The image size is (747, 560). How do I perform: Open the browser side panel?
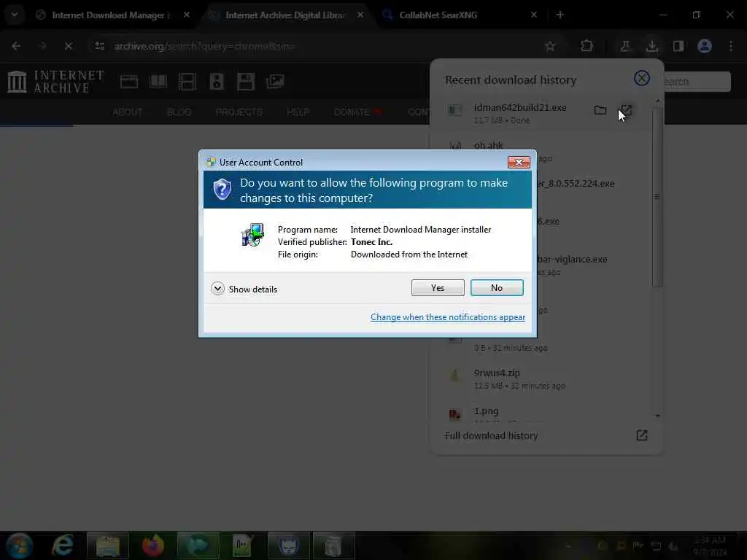pyautogui.click(x=678, y=46)
